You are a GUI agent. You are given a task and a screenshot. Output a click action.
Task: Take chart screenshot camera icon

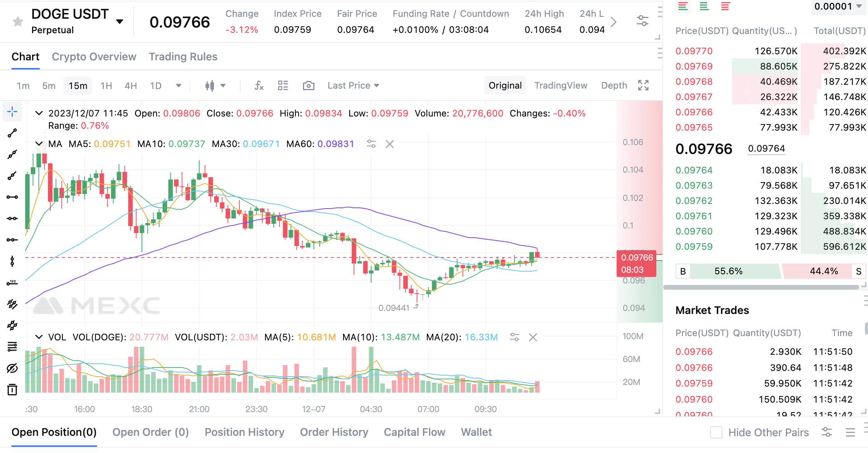(308, 86)
